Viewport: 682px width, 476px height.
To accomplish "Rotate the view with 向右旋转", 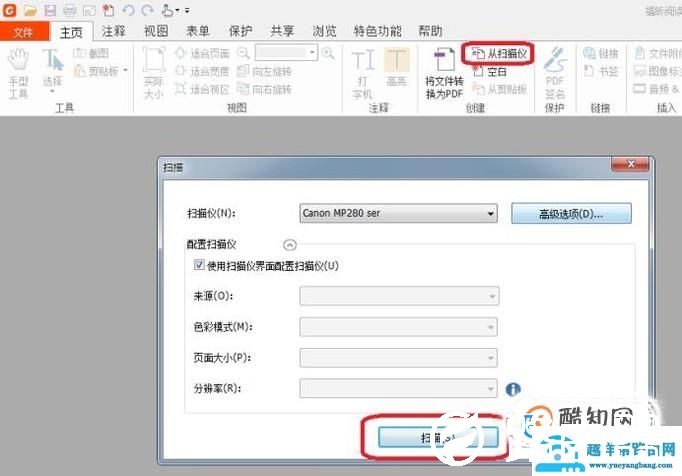I will (265, 89).
